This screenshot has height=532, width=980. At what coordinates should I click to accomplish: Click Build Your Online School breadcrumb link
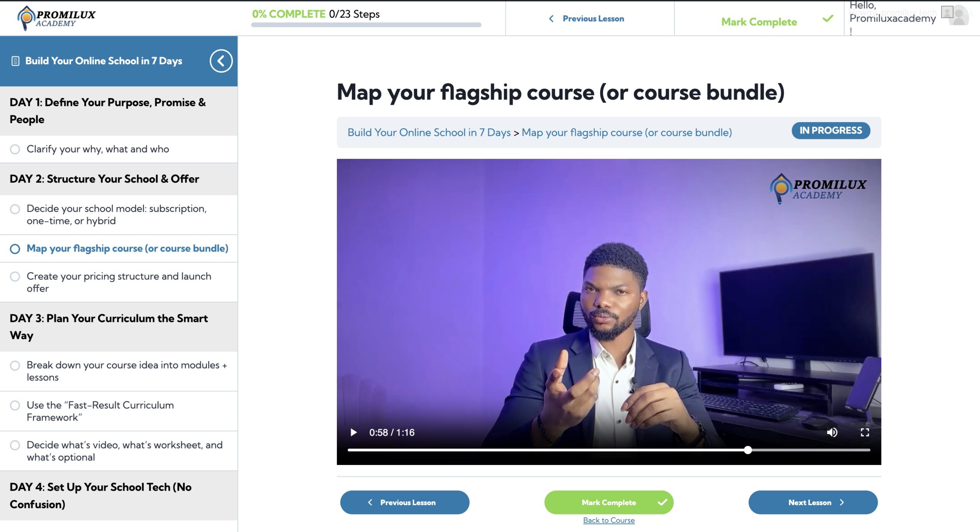coord(429,132)
